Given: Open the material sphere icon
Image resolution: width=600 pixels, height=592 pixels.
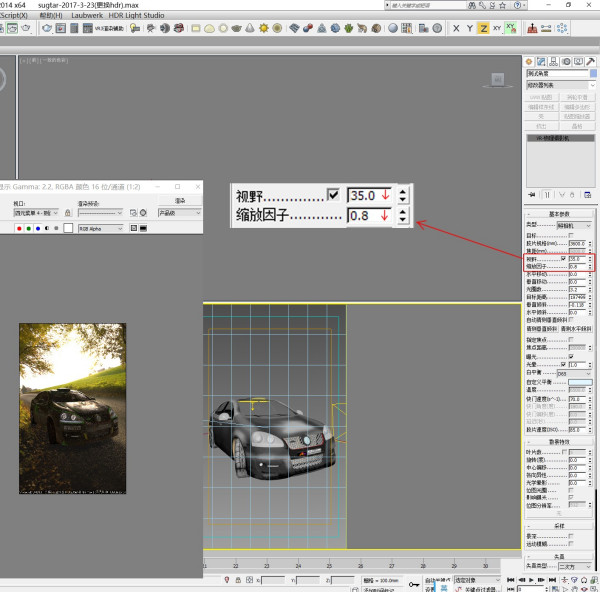Looking at the screenshot, I should [x=393, y=28].
